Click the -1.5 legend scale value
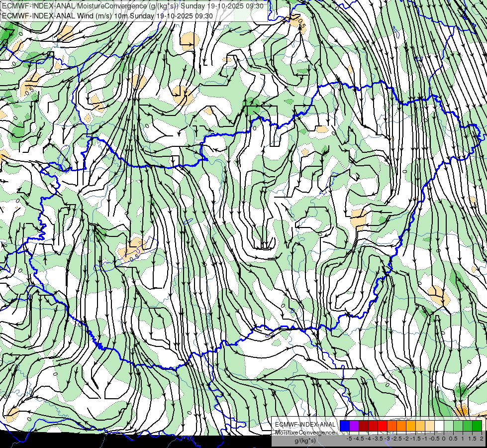 tap(415, 439)
